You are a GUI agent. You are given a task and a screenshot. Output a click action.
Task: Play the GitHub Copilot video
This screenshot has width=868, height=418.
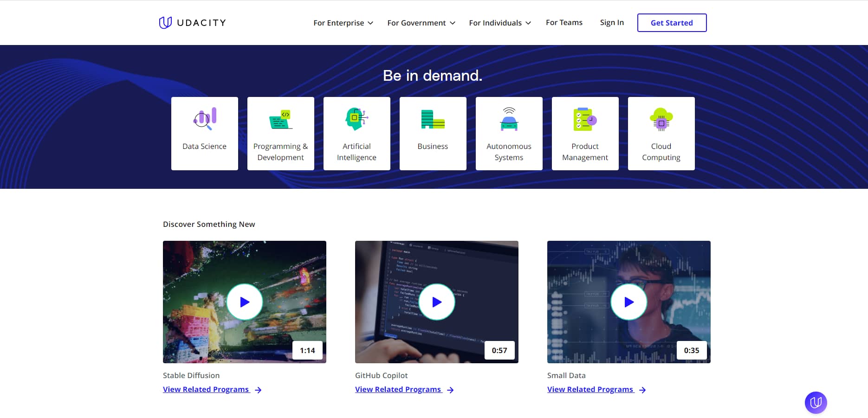437,302
